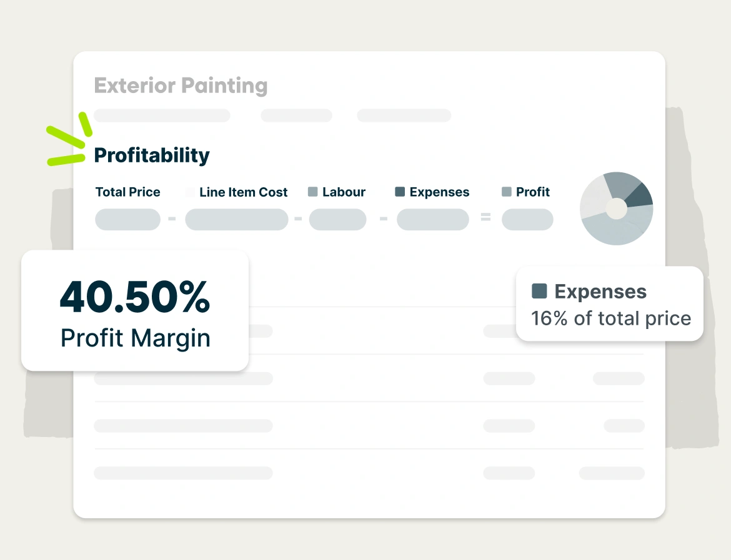
Task: Click the dark Expenses slice of pie chart
Action: [x=640, y=196]
